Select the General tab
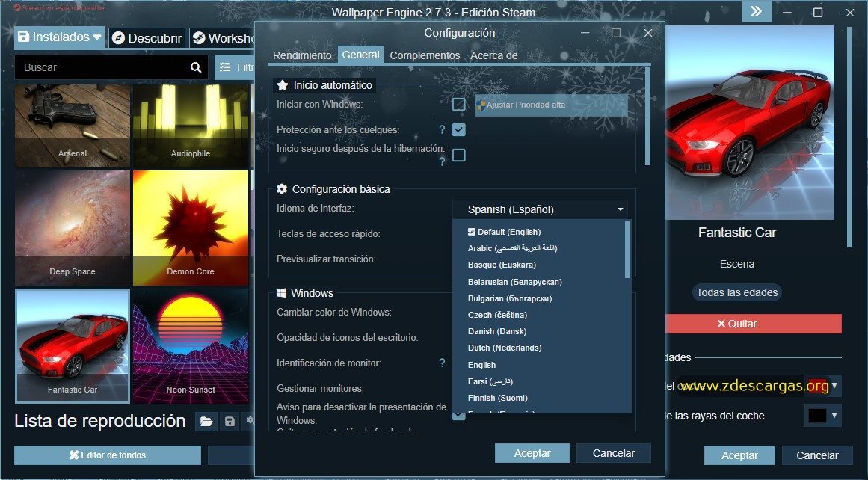The height and width of the screenshot is (480, 868). point(360,55)
